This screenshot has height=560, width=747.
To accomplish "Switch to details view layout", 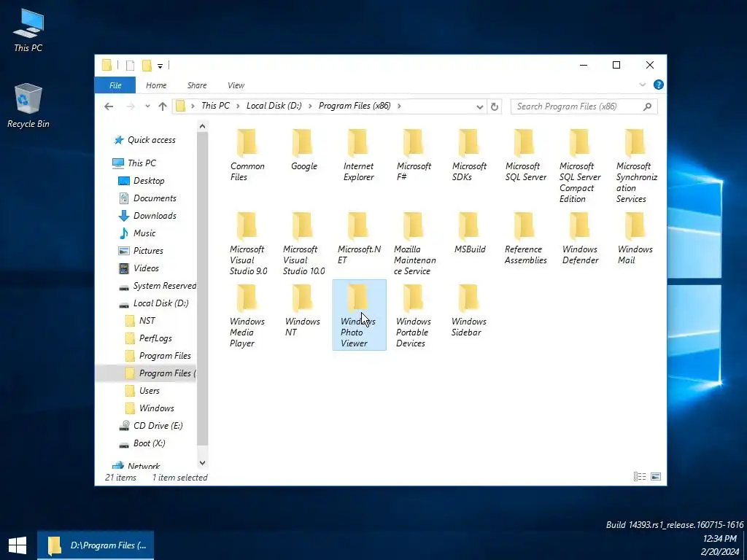I will [640, 477].
